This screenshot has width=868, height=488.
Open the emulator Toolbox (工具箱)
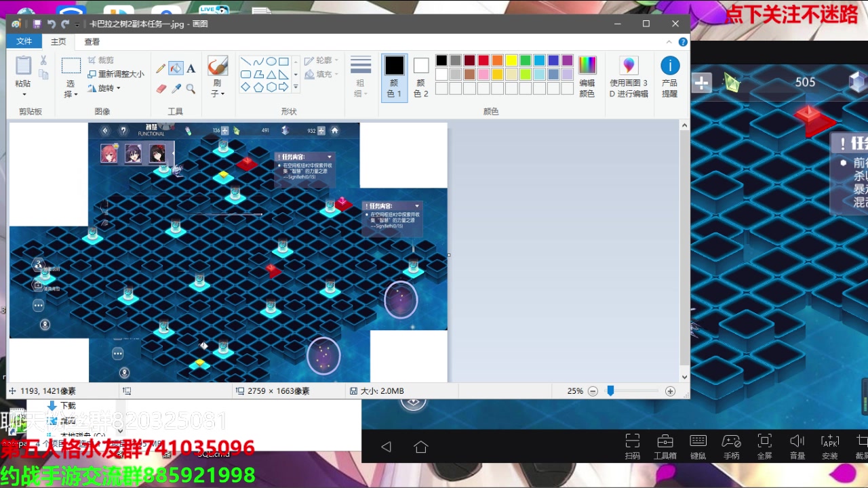click(665, 447)
